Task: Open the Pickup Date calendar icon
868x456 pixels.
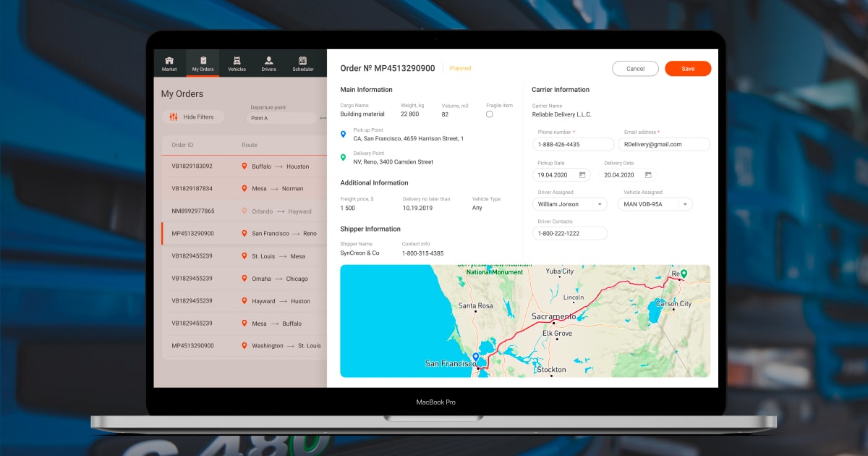Action: [x=583, y=174]
